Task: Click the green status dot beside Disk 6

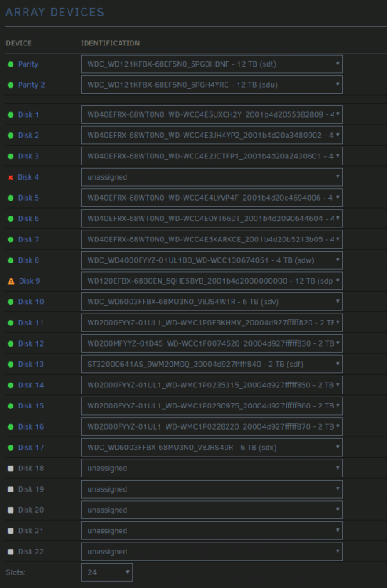Action: [10, 219]
